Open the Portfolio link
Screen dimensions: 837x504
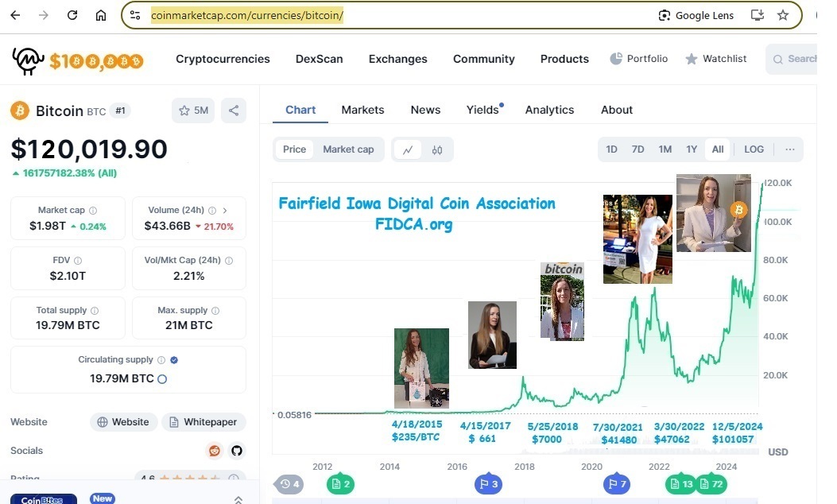[639, 59]
